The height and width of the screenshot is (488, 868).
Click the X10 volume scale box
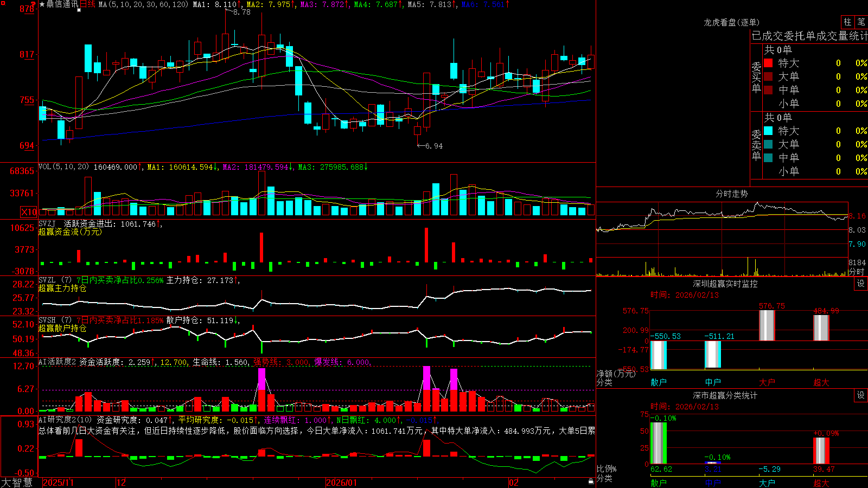29,212
